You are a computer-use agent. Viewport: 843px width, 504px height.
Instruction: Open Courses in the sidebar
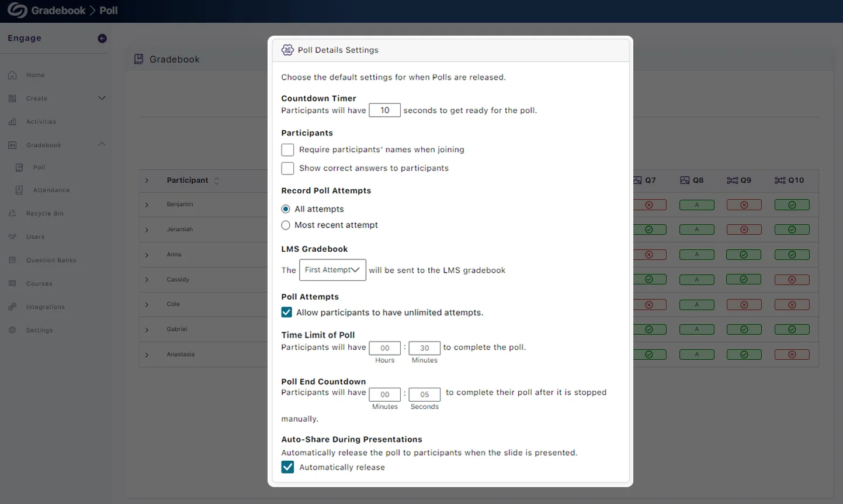[39, 284]
